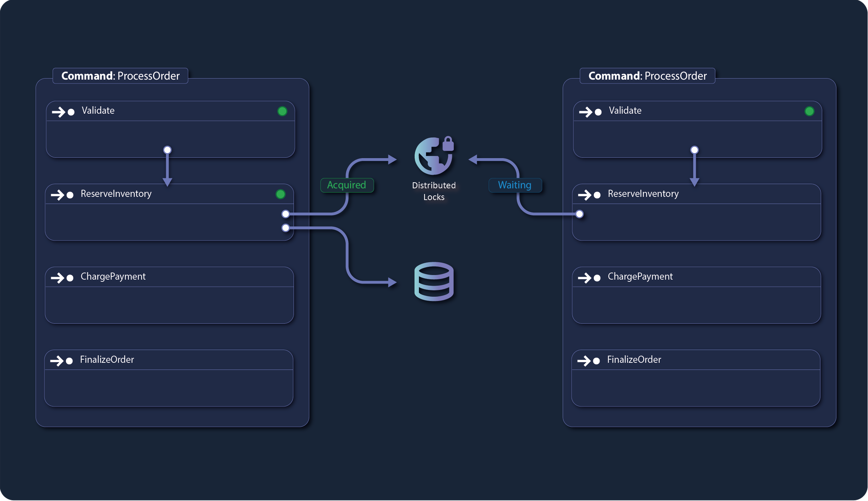868x501 pixels.
Task: Select the left Command: ProcessOrder header tab
Action: 120,76
